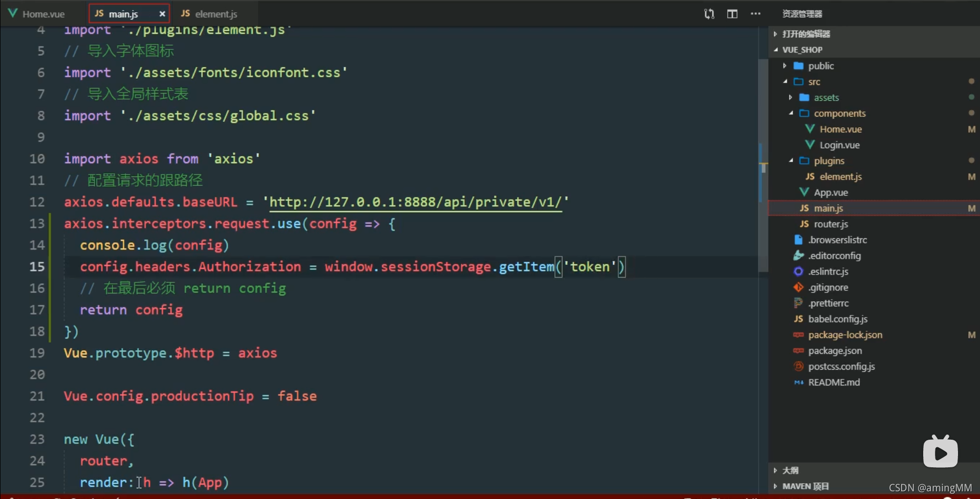Click the 'token' string on line 15
The width and height of the screenshot is (980, 499).
(x=590, y=266)
